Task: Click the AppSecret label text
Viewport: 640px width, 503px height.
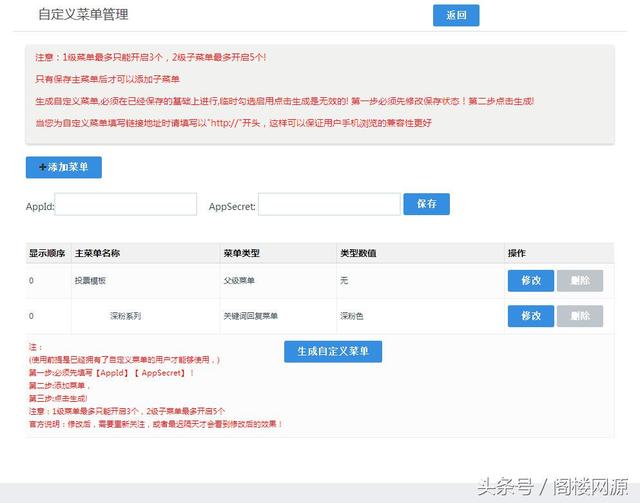Action: point(232,207)
